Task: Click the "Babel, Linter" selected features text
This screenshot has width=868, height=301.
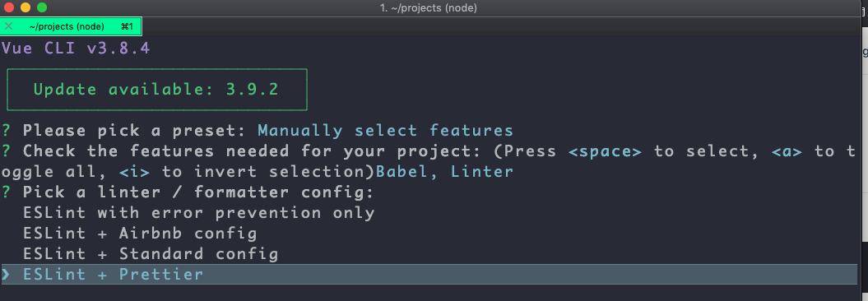Action: pyautogui.click(x=444, y=172)
